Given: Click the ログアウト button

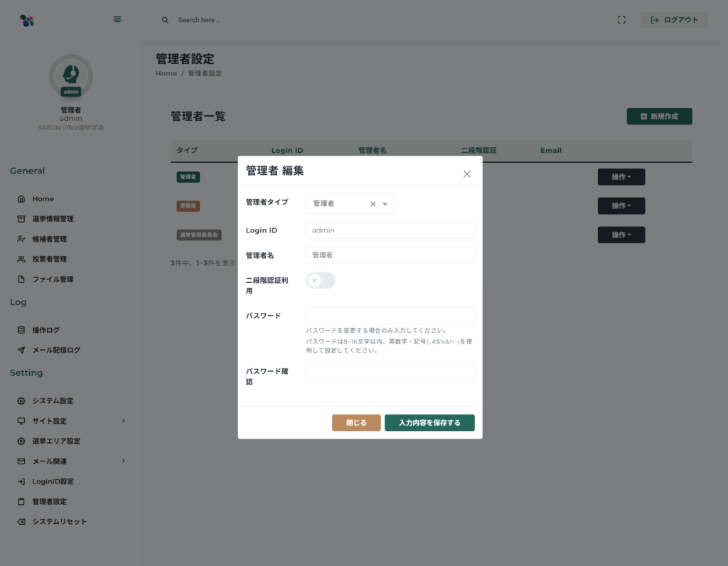Looking at the screenshot, I should coord(674,20).
